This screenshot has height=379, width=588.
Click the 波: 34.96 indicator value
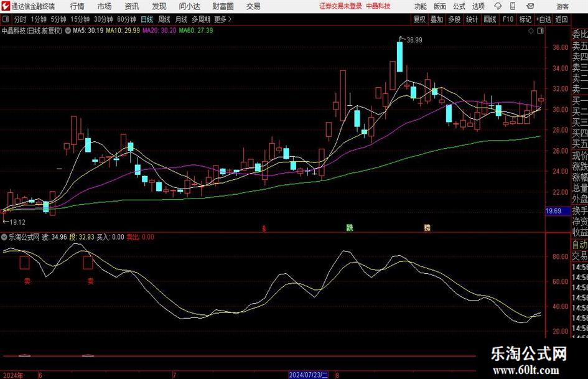click(x=54, y=237)
